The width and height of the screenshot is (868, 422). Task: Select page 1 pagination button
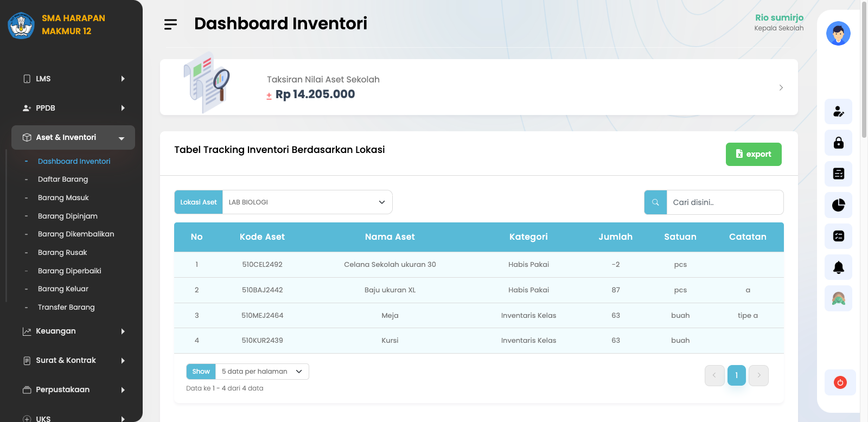[x=736, y=375]
